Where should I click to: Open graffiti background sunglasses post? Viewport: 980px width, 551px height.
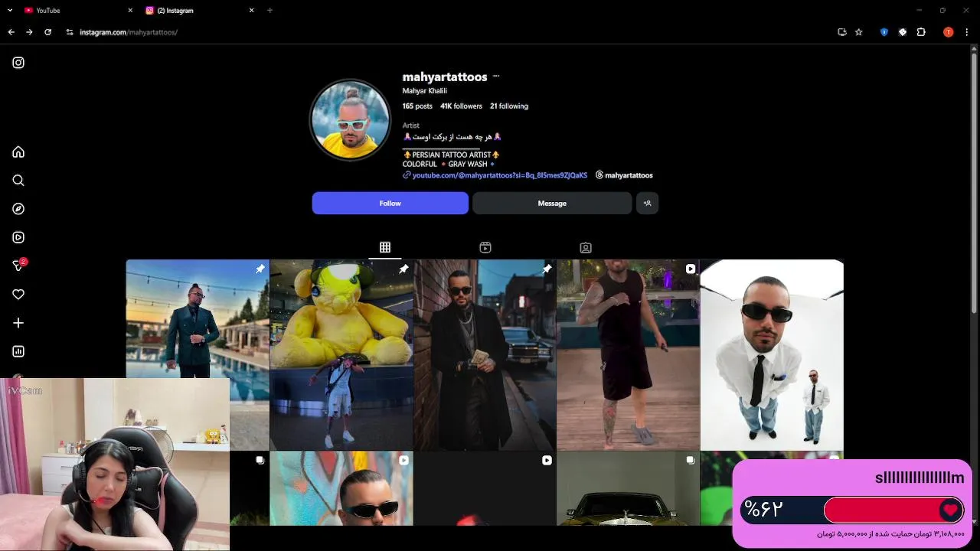(341, 488)
